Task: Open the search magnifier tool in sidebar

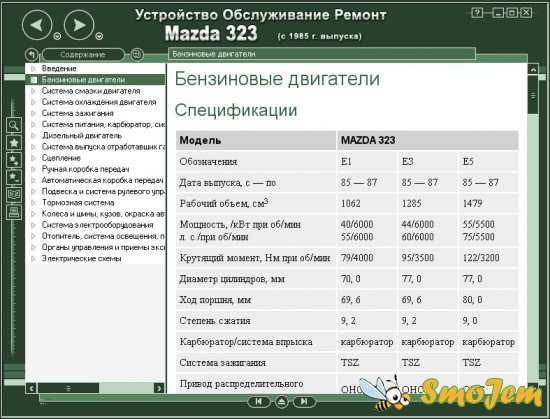Action: [14, 125]
